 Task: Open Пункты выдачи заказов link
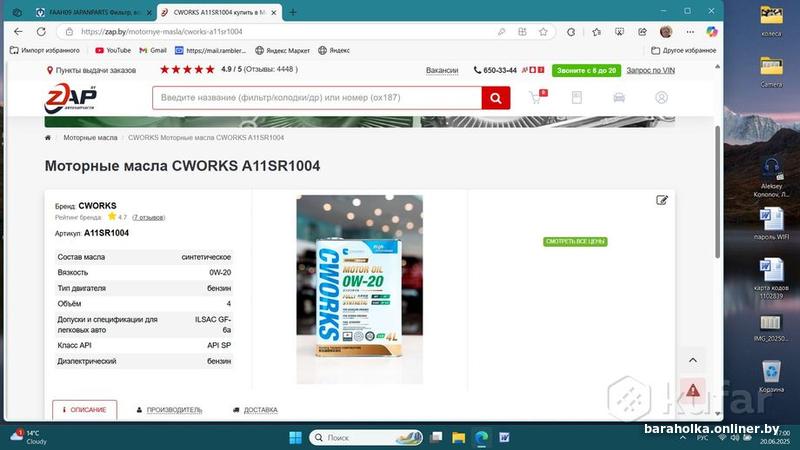[91, 70]
